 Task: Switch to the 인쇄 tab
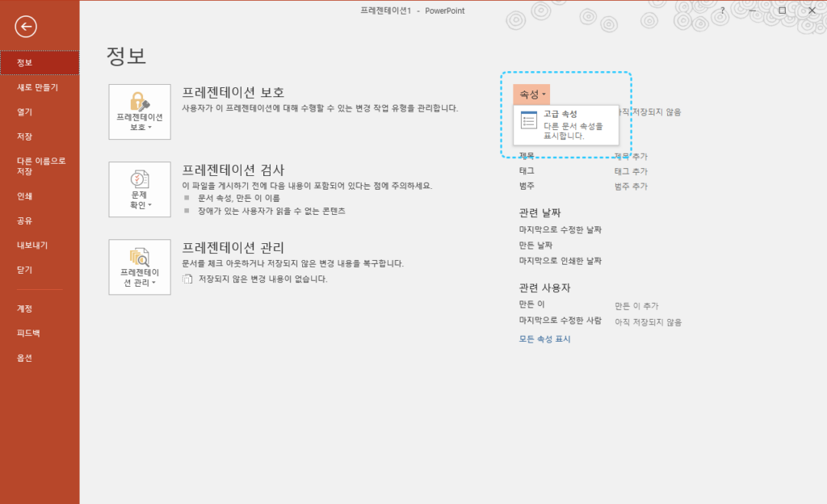tap(25, 195)
